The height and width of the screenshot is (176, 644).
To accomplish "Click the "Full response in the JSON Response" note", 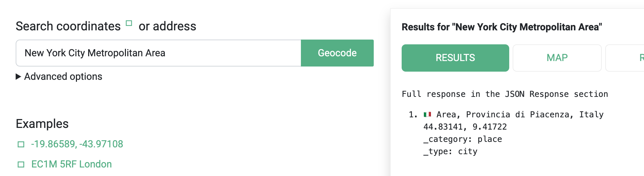I will click(x=505, y=94).
